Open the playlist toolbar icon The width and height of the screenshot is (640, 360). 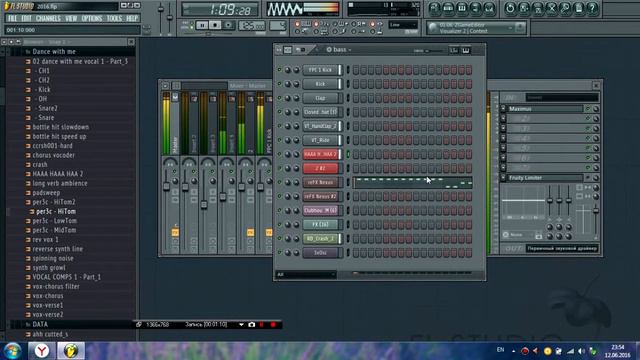point(434,8)
